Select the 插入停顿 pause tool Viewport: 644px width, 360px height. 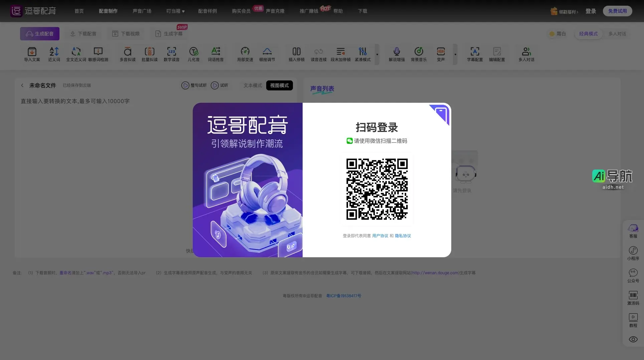[x=296, y=54]
